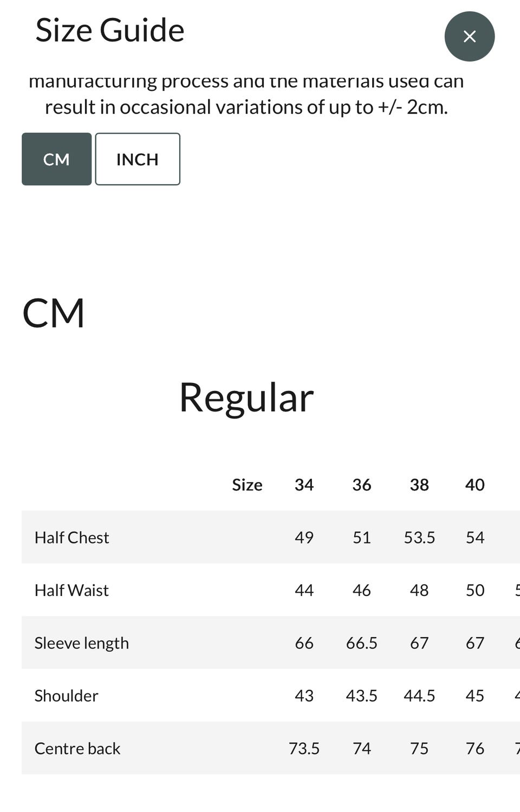Viewport: 520px width, 812px height.
Task: Click the Shoulder row label
Action: (x=66, y=696)
